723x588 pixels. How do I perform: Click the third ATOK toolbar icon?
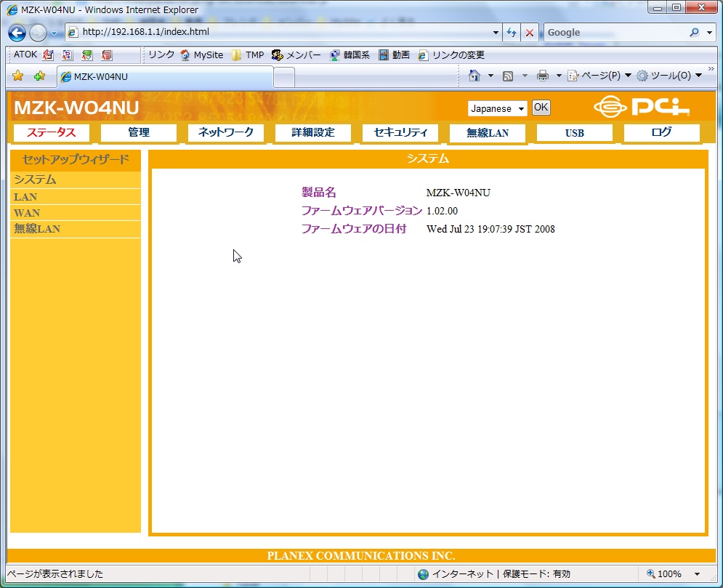point(87,55)
